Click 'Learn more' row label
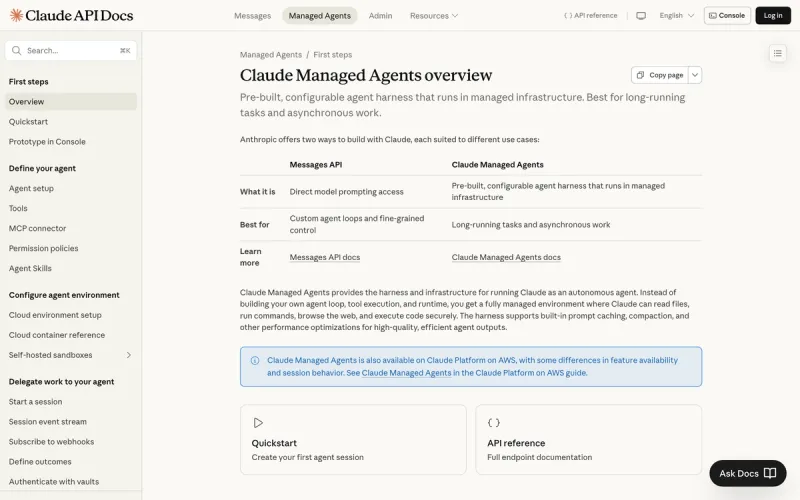Viewport: 800px width, 500px height. 251,257
